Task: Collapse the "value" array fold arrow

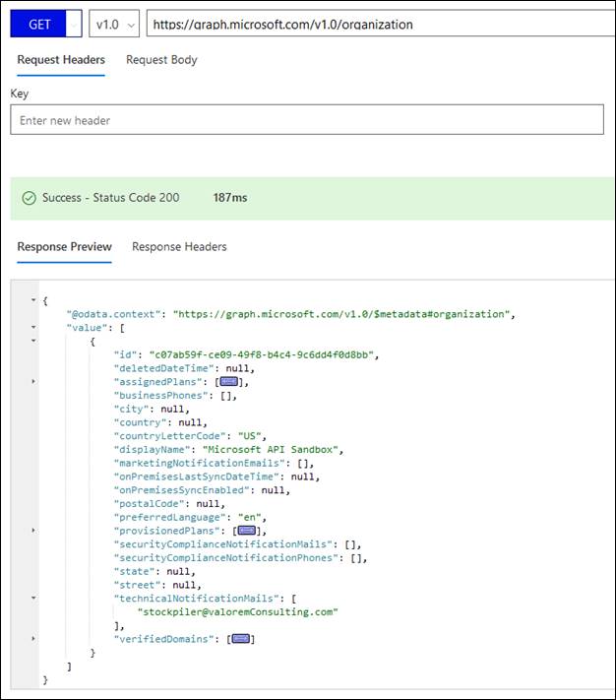Action: click(33, 327)
